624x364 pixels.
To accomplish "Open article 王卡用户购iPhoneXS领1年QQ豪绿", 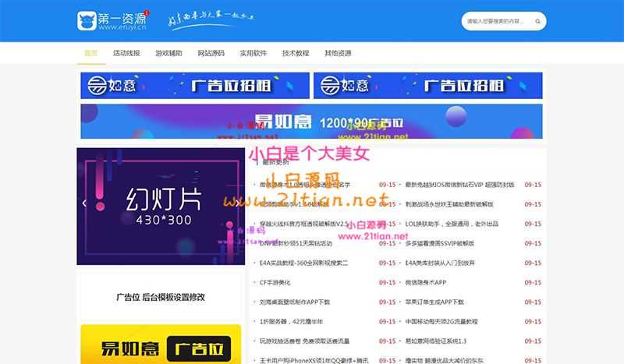I will [x=314, y=360].
